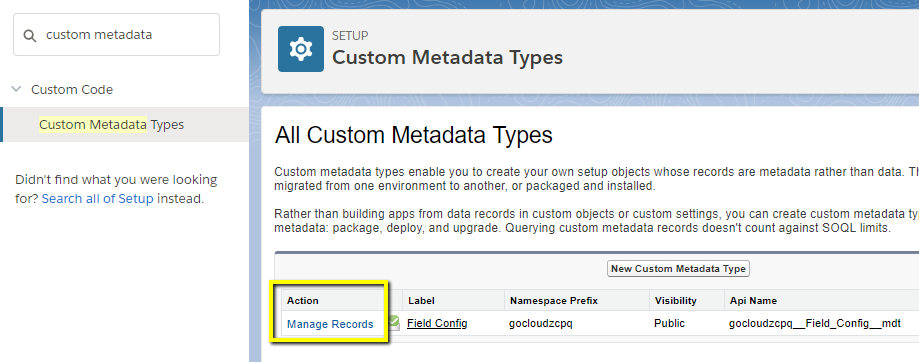Click the Namespace Prefix column header
This screenshot has height=362, width=919.
point(554,300)
